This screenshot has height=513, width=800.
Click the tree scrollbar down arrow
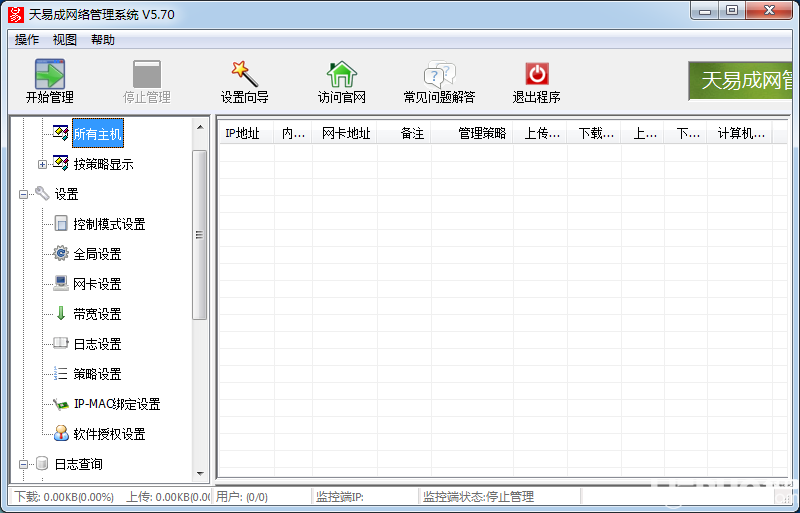pos(200,474)
